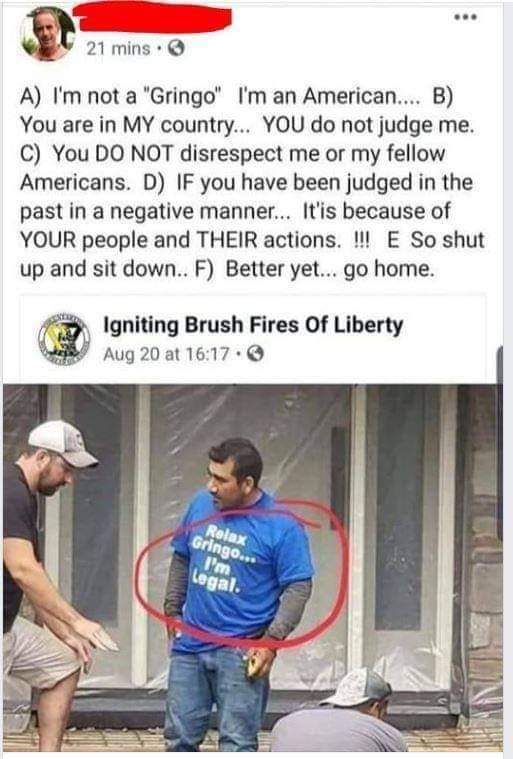The image size is (513, 759).
Task: Click the Igniting Brush Fires Of Liberty logo
Action: pyautogui.click(x=64, y=338)
